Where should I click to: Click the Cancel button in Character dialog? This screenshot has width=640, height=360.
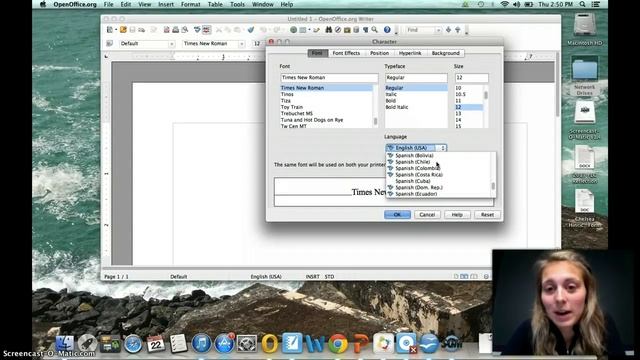pyautogui.click(x=427, y=214)
